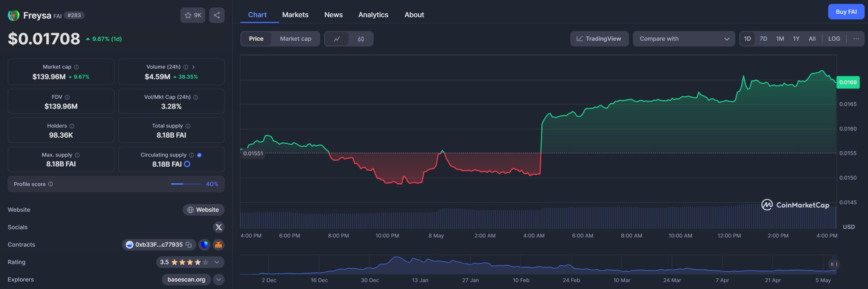Click the $4.59M volume value
This screenshot has width=868, height=289.
(157, 77)
